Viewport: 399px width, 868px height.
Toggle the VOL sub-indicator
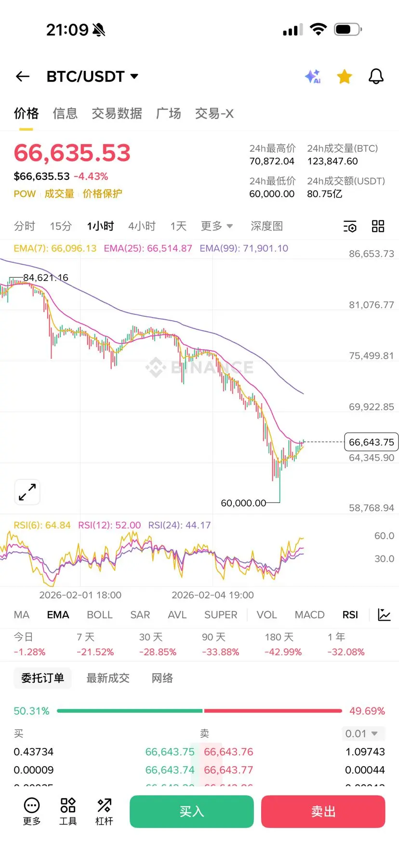click(x=267, y=615)
